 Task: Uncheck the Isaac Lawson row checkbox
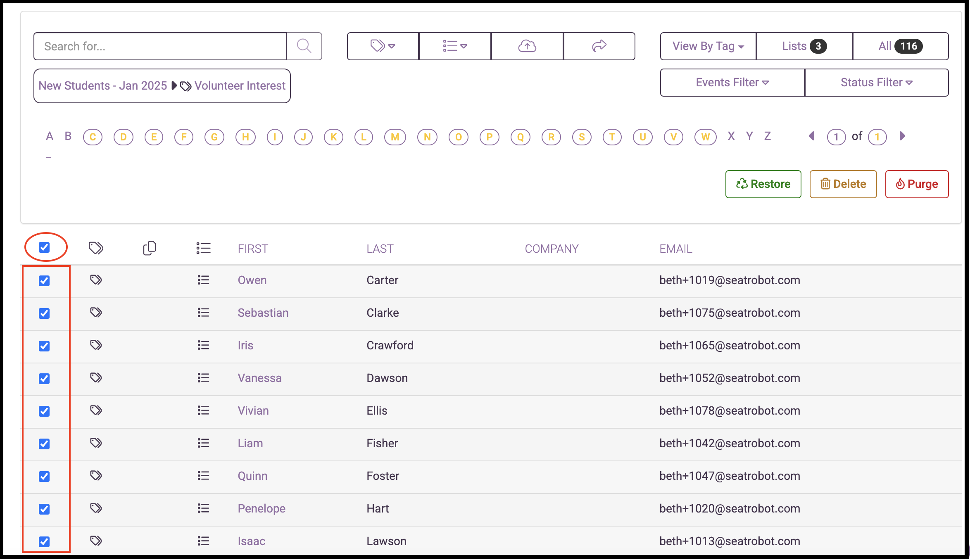44,542
